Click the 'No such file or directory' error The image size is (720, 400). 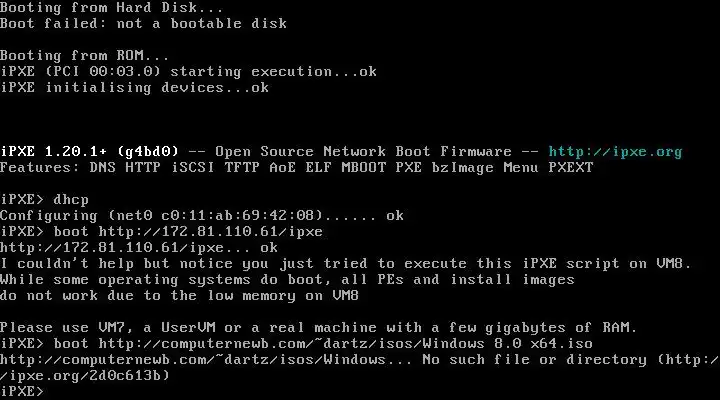(534, 360)
